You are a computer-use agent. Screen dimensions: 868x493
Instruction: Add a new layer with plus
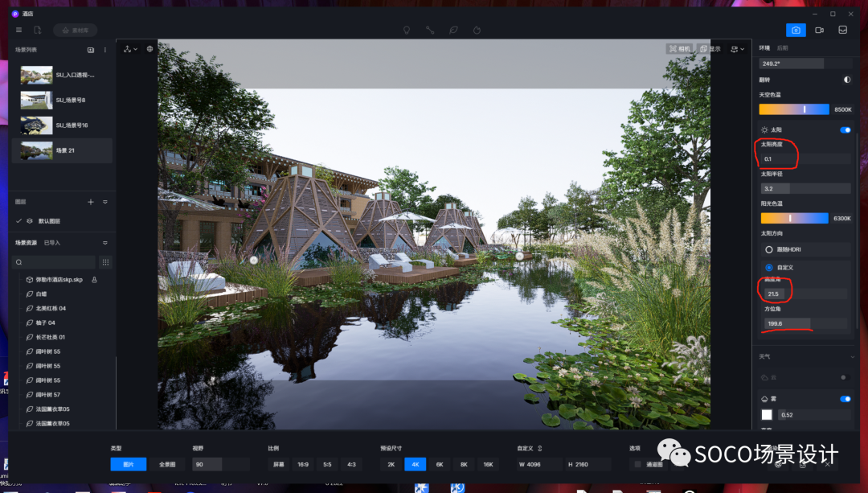[x=91, y=202]
